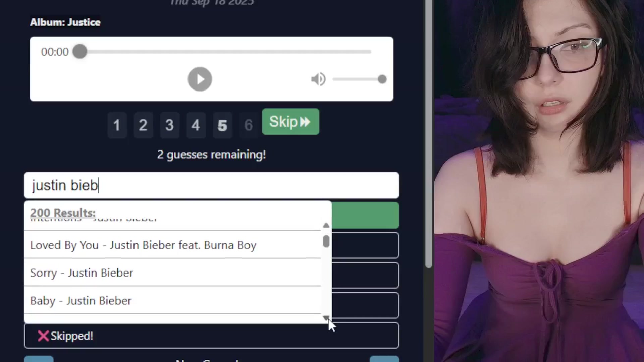Click the Album: Justice hint text

click(x=65, y=22)
